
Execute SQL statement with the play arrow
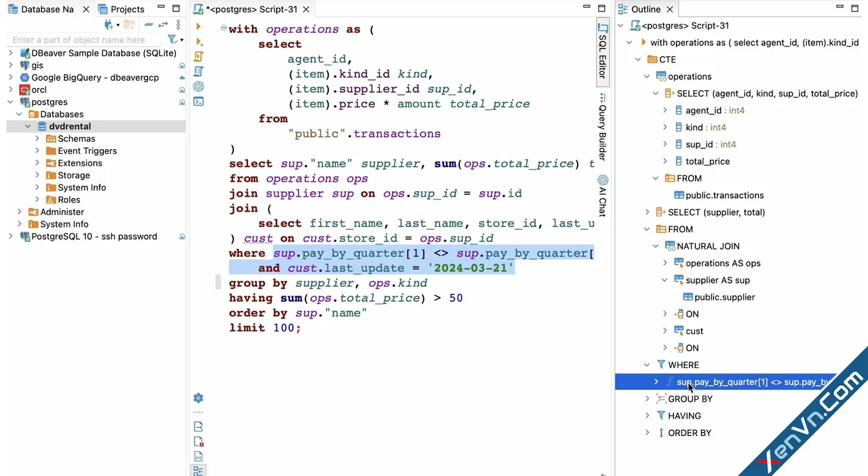(x=198, y=26)
